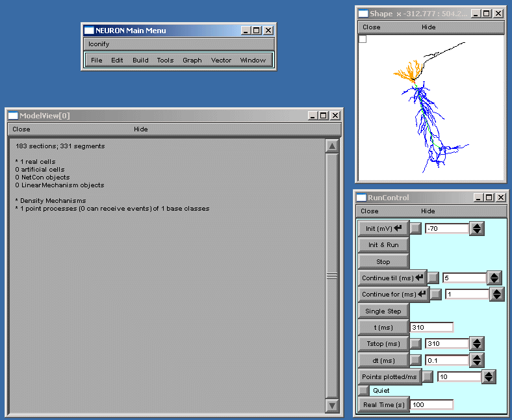
Task: Toggle checkbox beside dt (ms)
Action: point(416,360)
